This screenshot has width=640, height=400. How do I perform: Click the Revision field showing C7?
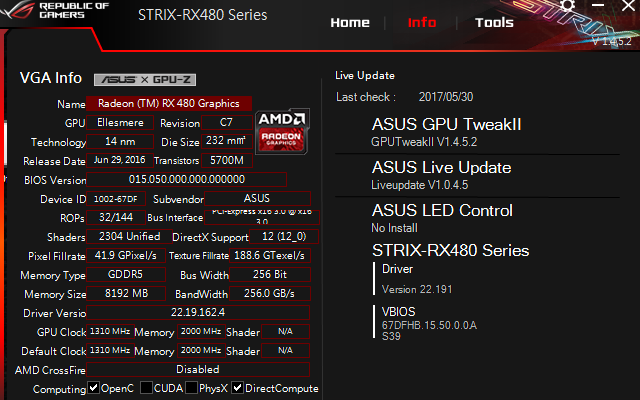[x=227, y=122]
